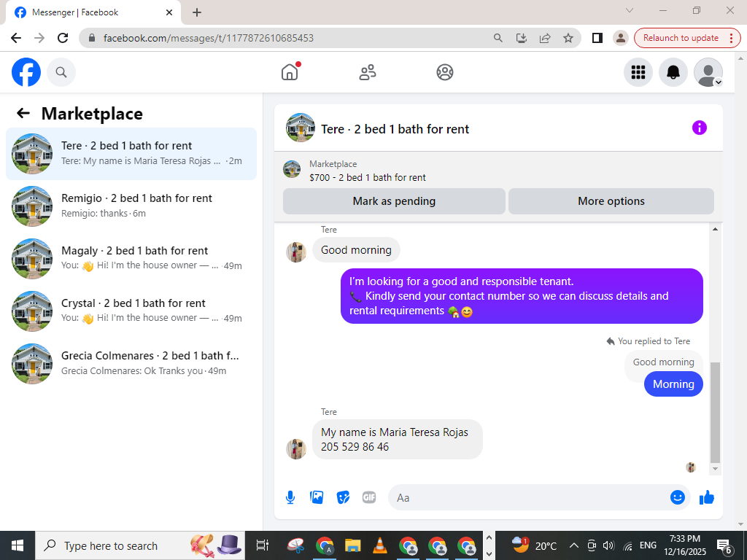Click the install app icon in address bar
Screen dimensions: 747x560
tap(521, 38)
